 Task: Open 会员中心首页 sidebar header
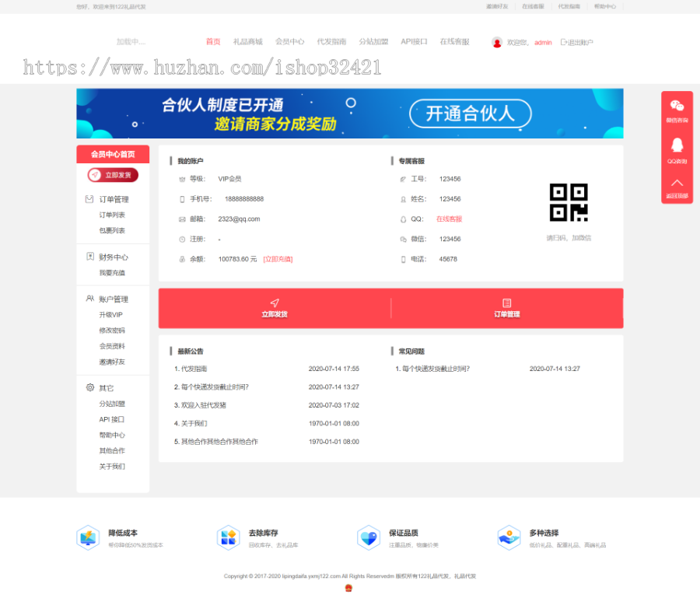click(113, 154)
